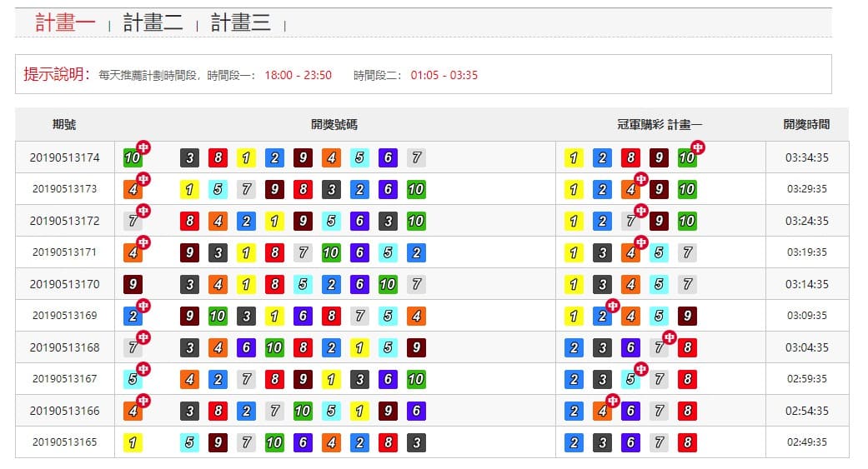Select the 冠軍購彩 計畫一 column header
Screen dimensions: 868x469
[x=660, y=124]
